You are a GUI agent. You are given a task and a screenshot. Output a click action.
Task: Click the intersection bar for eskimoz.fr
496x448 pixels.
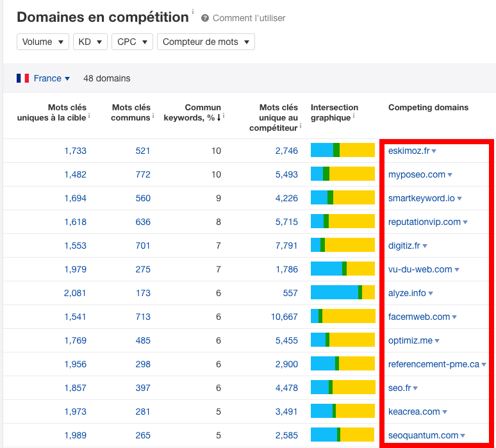[343, 150]
